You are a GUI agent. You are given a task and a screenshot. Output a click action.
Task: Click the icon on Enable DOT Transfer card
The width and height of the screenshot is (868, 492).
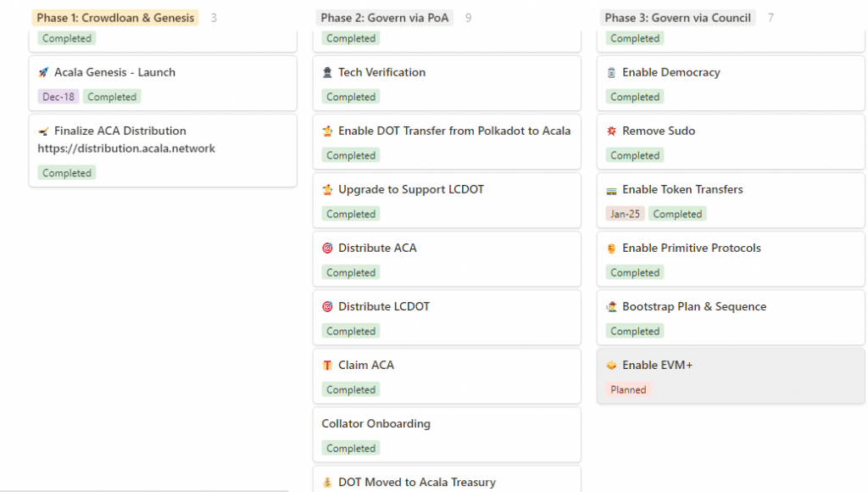pos(328,131)
